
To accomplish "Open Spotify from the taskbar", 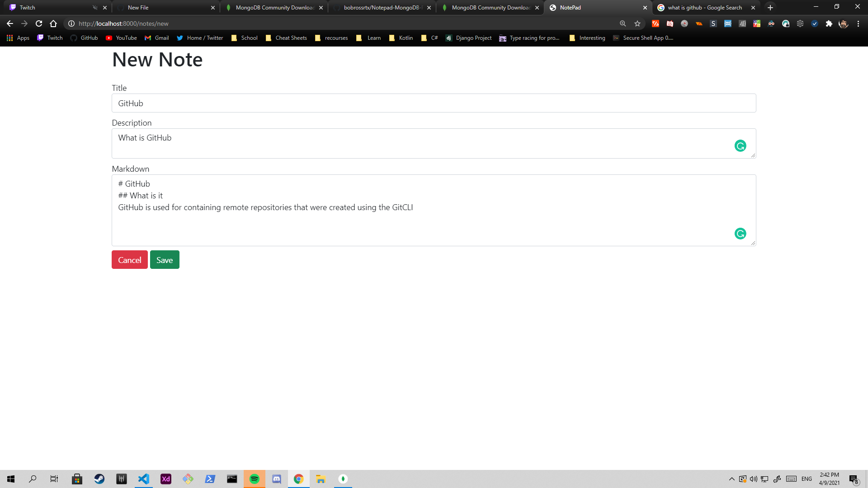I will pyautogui.click(x=255, y=479).
